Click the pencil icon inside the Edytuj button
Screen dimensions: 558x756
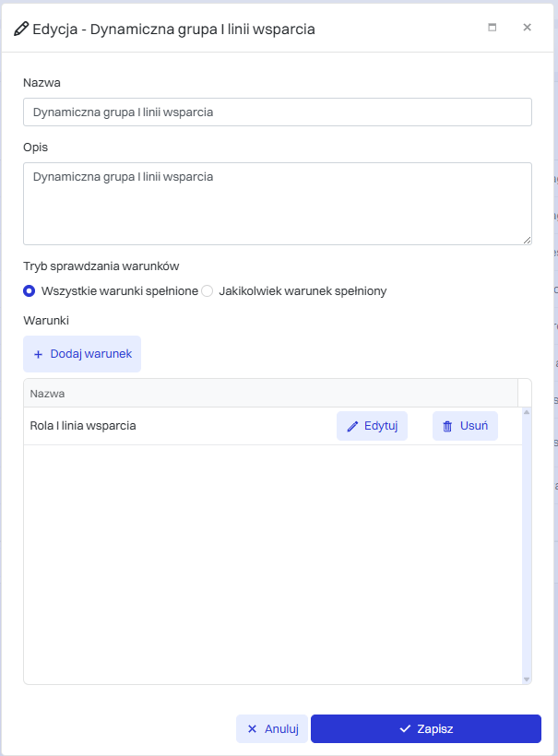pyautogui.click(x=352, y=426)
